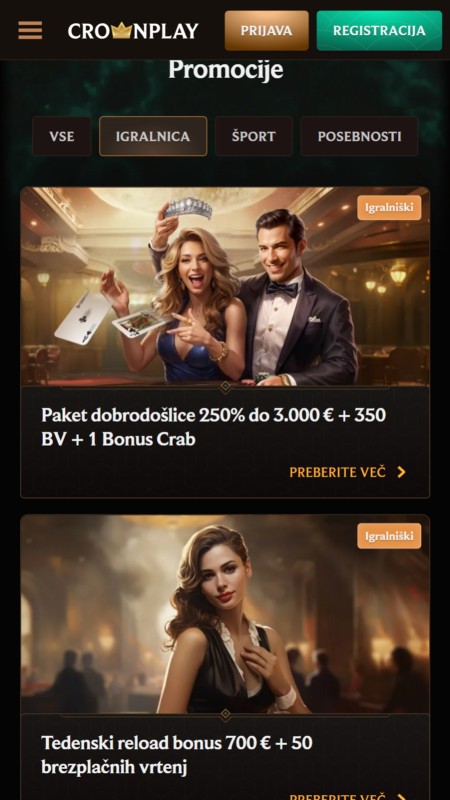Click diamond ornament under welcome image
This screenshot has width=450, height=800.
point(226,387)
